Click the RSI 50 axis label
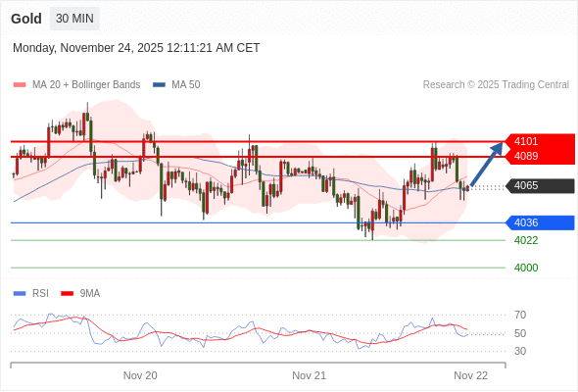This screenshot has height=392, width=578. [x=520, y=333]
